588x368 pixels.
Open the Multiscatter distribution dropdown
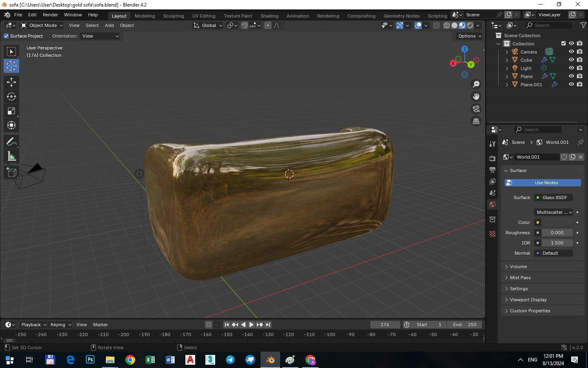point(554,212)
